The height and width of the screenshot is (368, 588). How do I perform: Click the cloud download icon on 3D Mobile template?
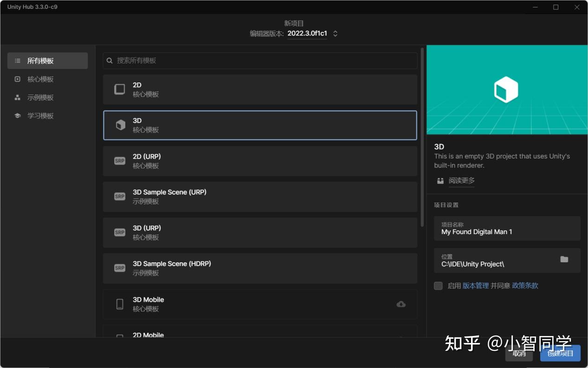click(x=401, y=304)
